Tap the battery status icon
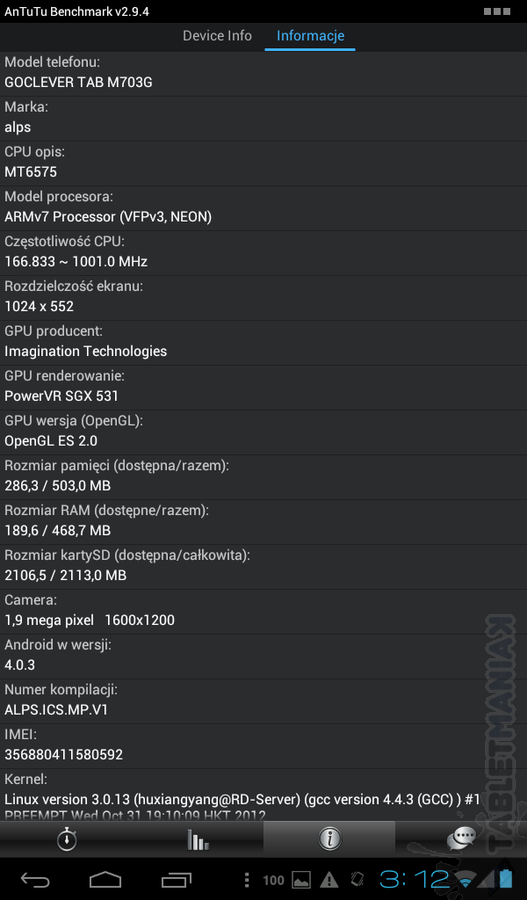This screenshot has height=900, width=527. tap(506, 879)
